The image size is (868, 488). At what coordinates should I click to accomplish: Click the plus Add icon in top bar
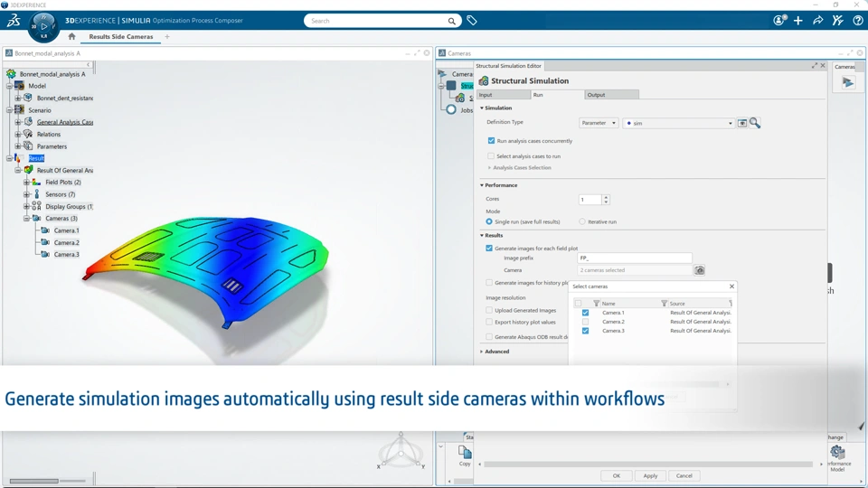click(797, 21)
